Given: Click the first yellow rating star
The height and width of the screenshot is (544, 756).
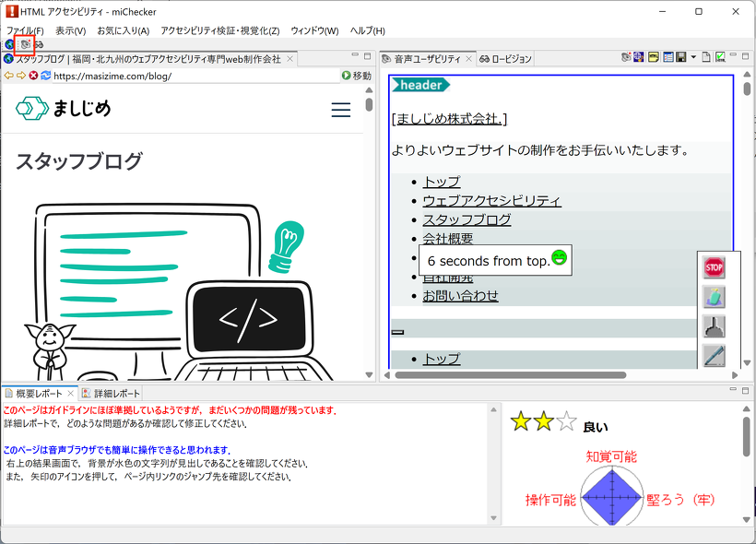Looking at the screenshot, I should pos(521,421).
